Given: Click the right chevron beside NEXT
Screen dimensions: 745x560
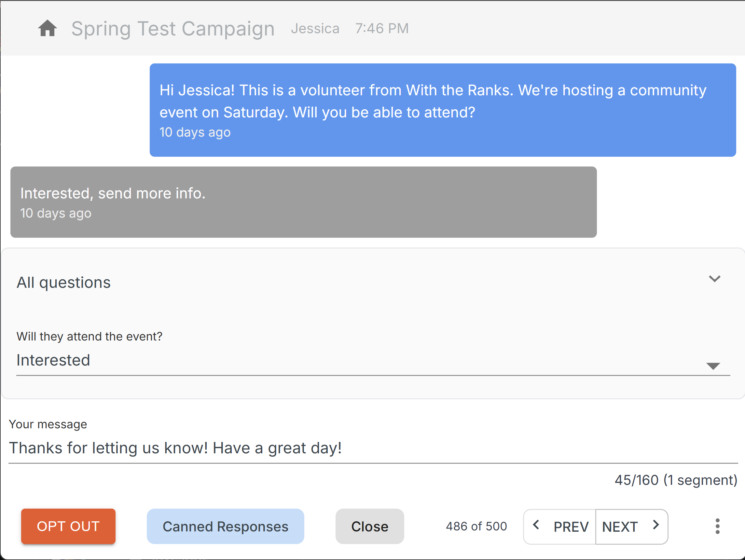Looking at the screenshot, I should pyautogui.click(x=656, y=525).
